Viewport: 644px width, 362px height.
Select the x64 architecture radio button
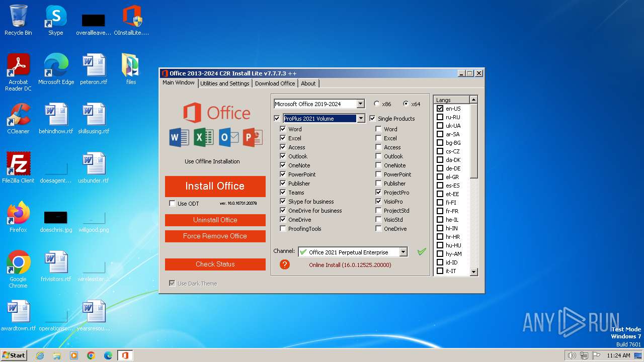tap(406, 104)
